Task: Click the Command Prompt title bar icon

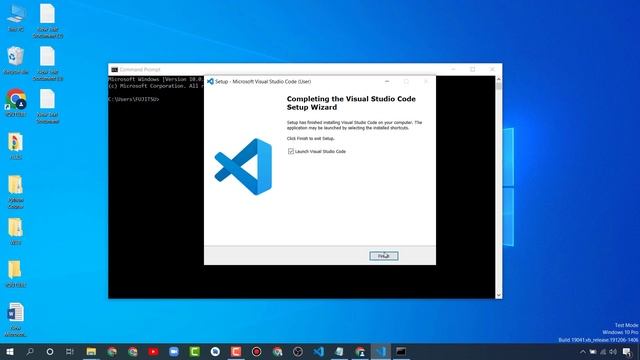Action: click(x=115, y=70)
